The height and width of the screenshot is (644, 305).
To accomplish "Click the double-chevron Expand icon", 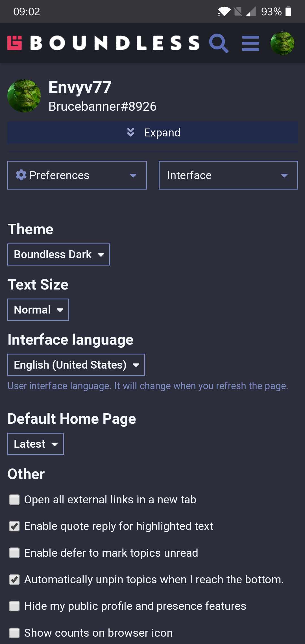I will coord(130,132).
